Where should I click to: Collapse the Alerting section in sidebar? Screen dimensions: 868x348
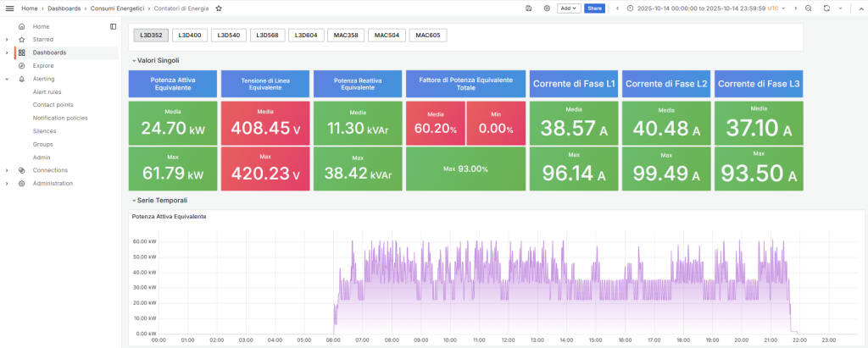(7, 79)
